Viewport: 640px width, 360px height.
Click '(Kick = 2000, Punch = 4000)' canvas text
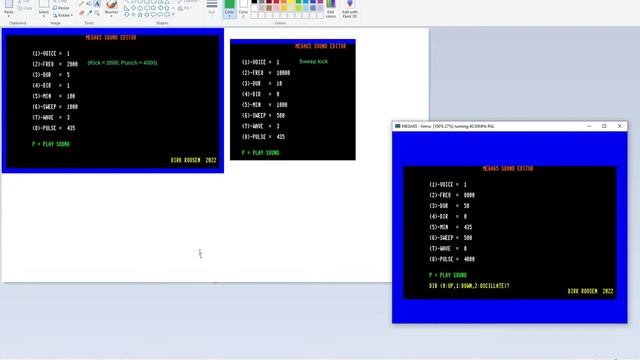tap(122, 63)
